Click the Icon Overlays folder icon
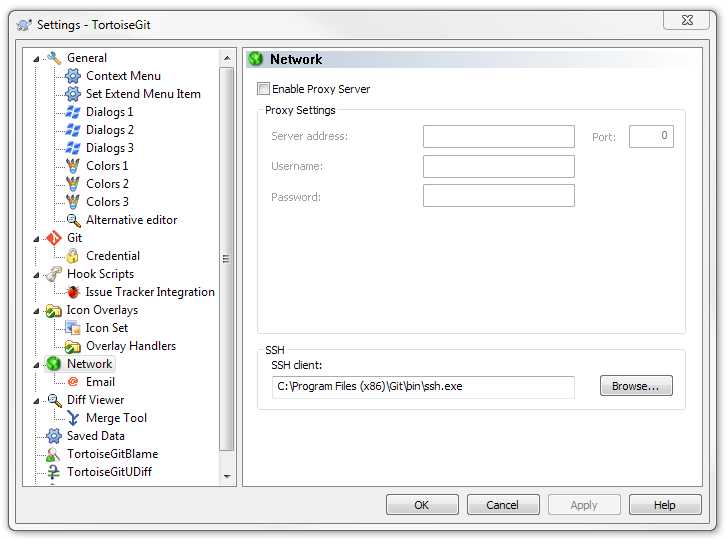This screenshot has width=727, height=540. (54, 310)
